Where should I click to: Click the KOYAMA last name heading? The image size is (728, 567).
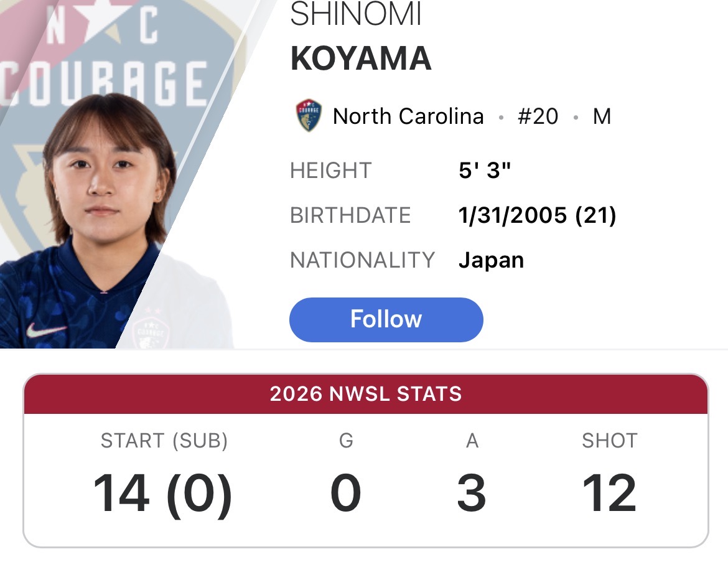[362, 59]
